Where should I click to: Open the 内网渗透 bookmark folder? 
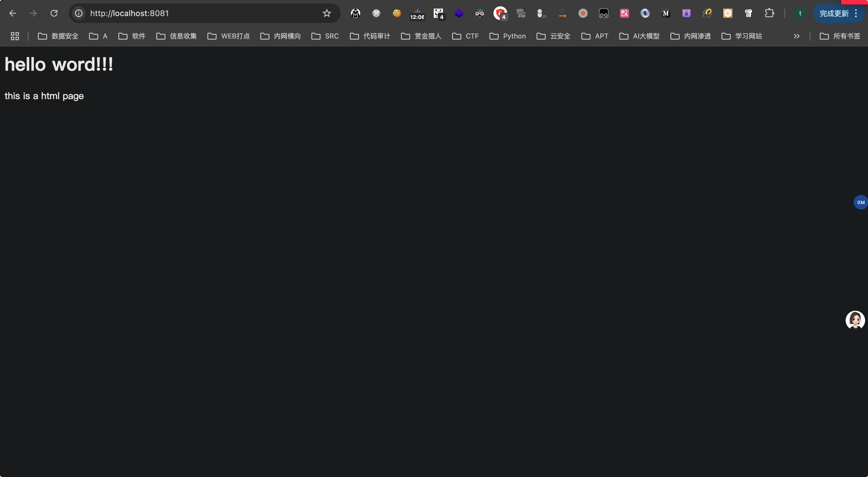690,36
